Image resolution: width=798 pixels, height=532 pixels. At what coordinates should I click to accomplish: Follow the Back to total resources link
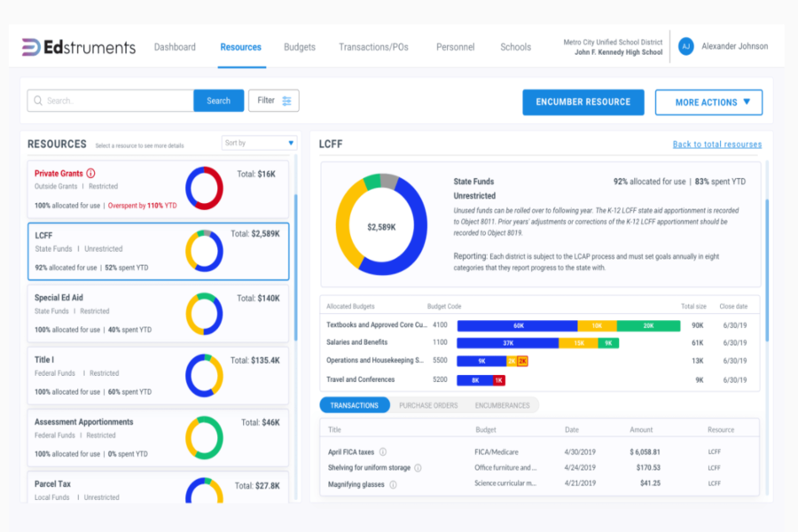coord(716,145)
